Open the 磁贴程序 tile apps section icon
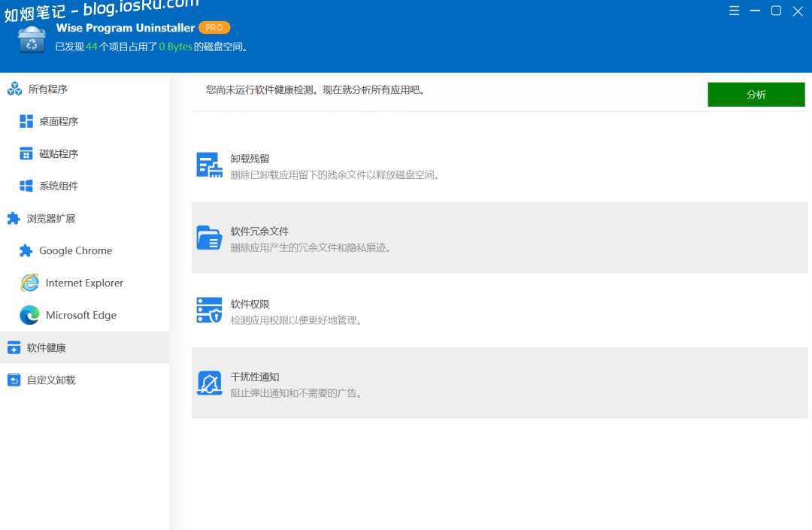Viewport: 812px width, 530px height. coord(27,153)
